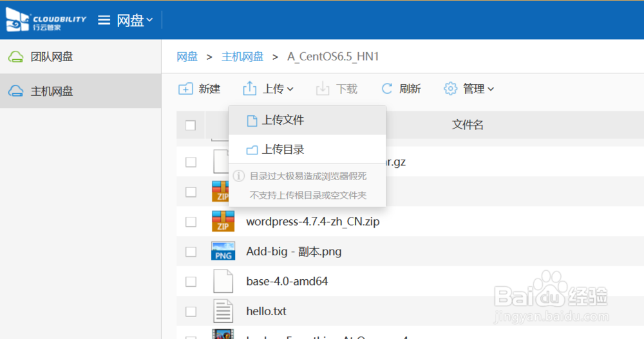Choose 上传目录 from the menu
644x339 pixels.
[x=307, y=149]
